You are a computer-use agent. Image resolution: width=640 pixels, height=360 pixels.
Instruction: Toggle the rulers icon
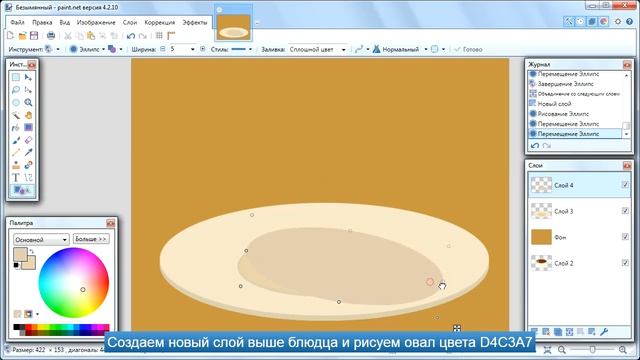[171, 36]
